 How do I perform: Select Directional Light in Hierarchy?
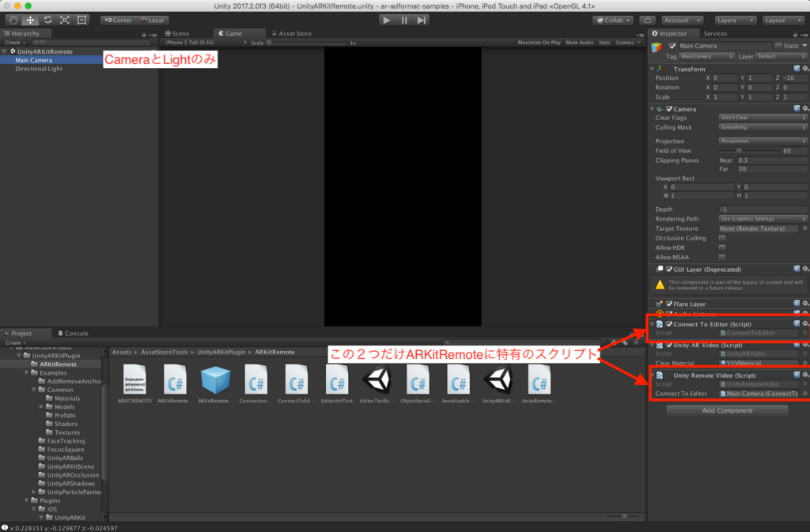[x=39, y=69]
